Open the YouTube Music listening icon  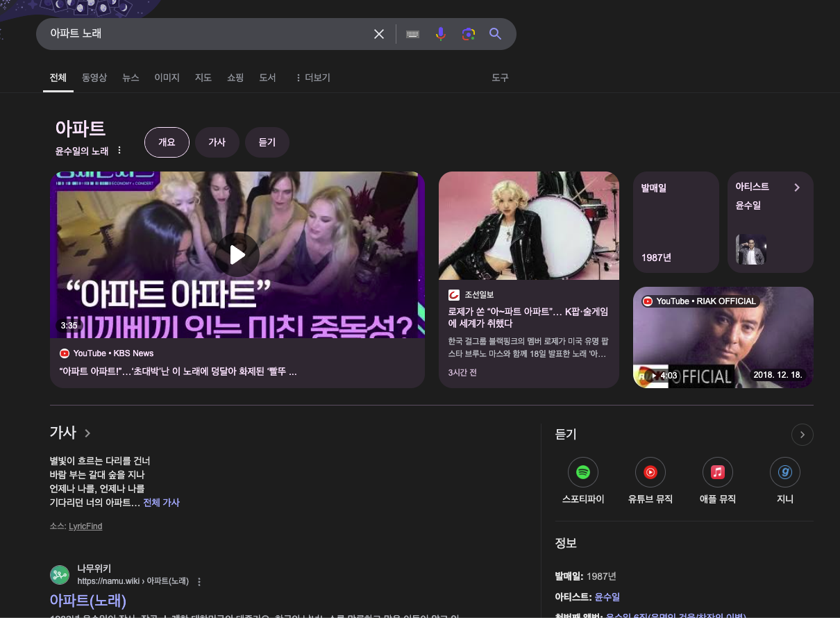650,472
